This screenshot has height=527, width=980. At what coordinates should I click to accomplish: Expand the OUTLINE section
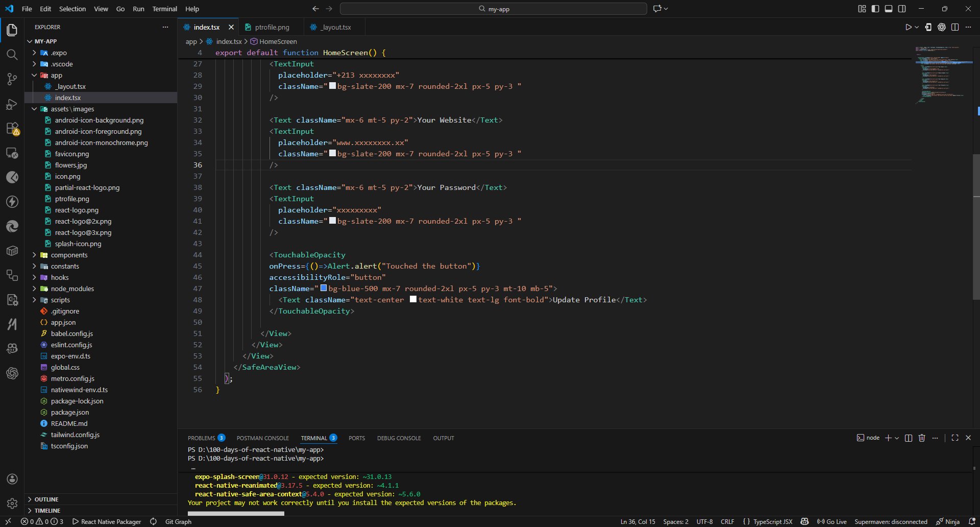tap(46, 499)
